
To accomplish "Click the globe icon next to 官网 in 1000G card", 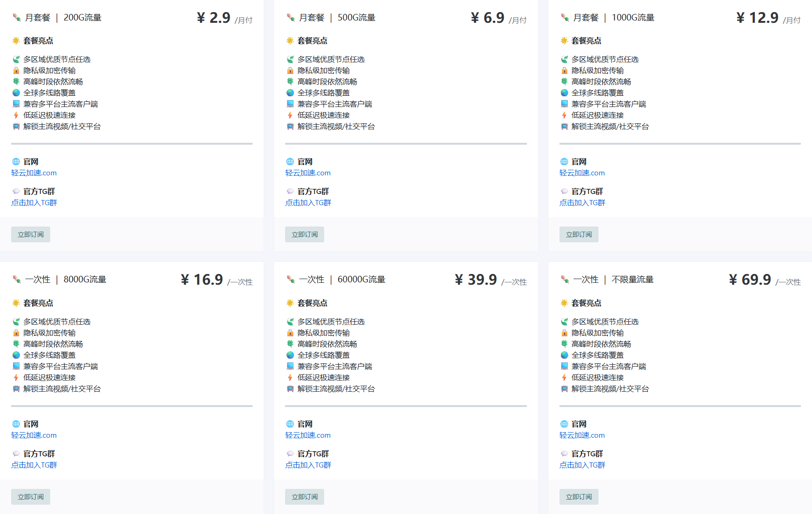I will (564, 162).
